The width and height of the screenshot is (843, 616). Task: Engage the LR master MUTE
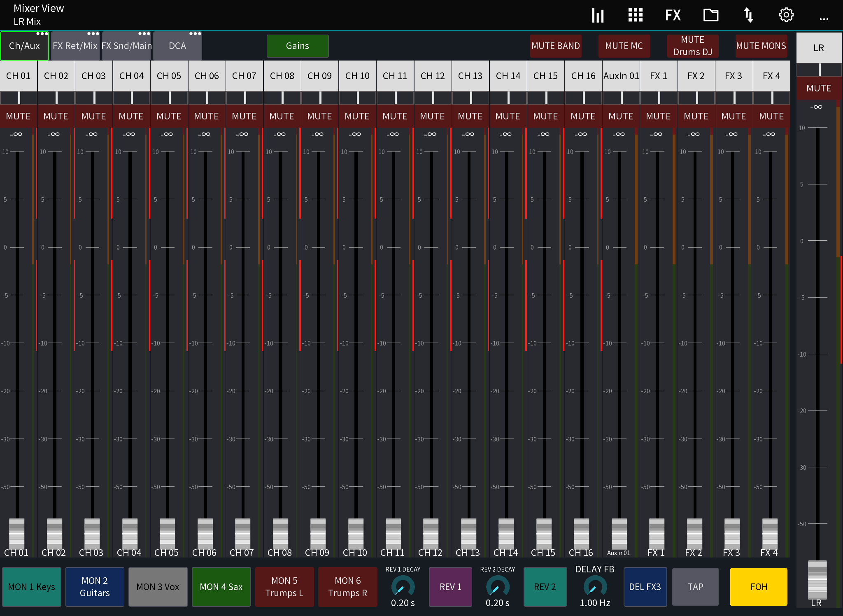(x=818, y=88)
